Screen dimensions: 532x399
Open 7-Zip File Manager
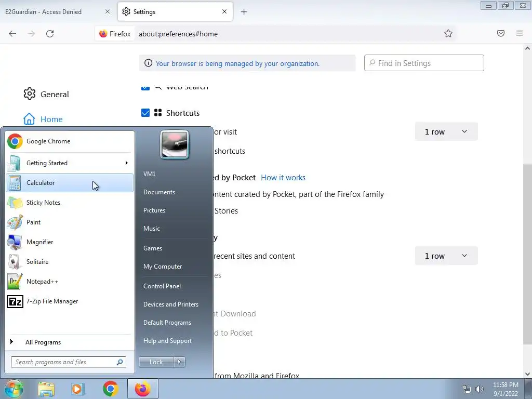coord(70,301)
